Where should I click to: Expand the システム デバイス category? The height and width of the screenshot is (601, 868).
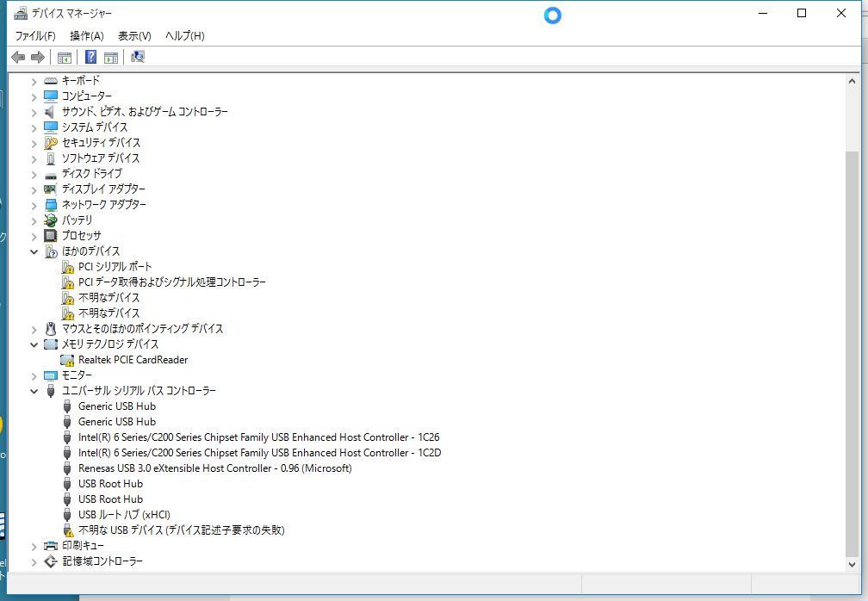(x=34, y=127)
